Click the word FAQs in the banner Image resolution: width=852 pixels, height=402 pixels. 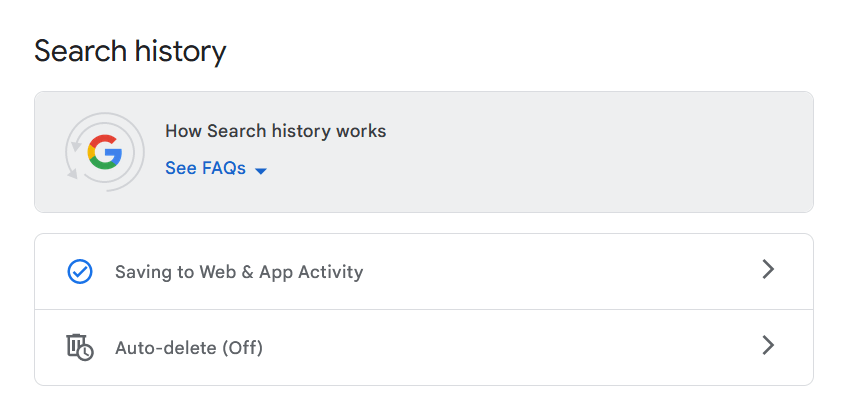pyautogui.click(x=224, y=168)
